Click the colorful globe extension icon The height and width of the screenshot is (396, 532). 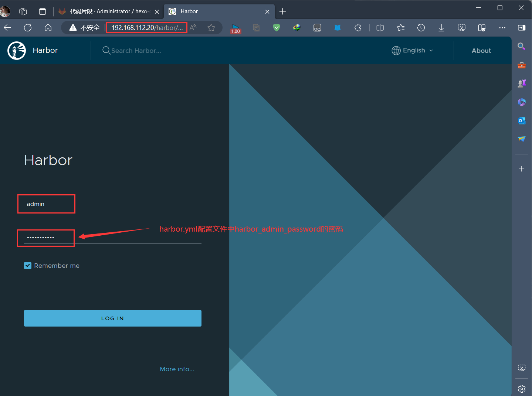click(297, 28)
